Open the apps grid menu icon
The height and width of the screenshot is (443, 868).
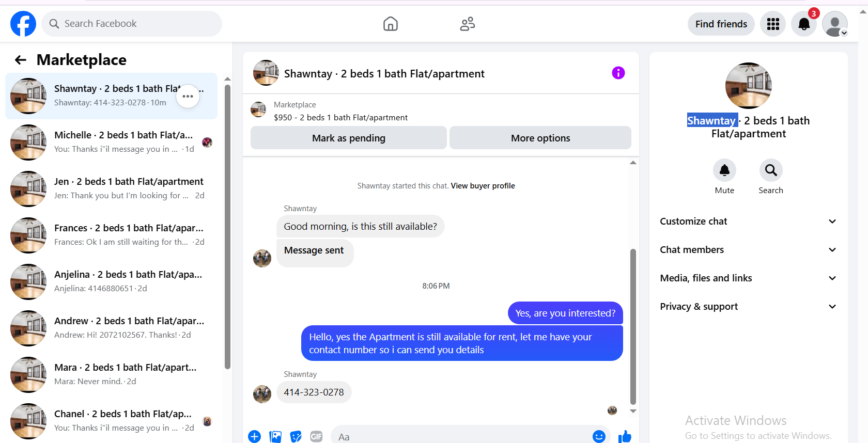pyautogui.click(x=773, y=24)
